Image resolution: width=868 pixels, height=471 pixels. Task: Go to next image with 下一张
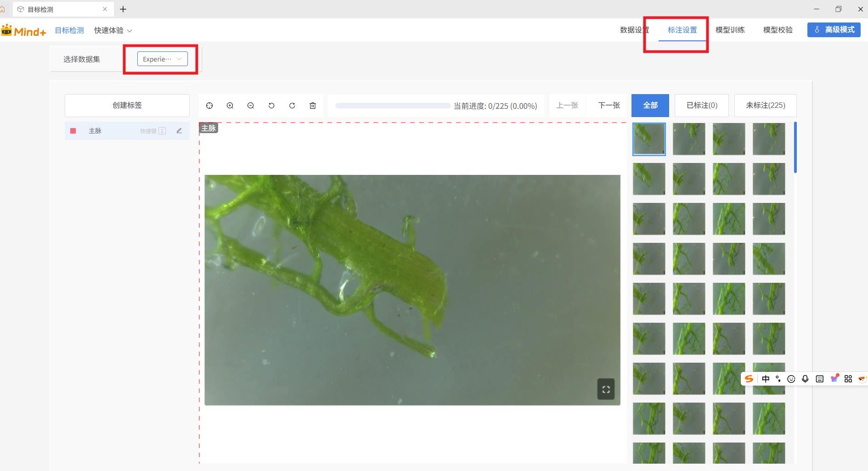click(x=609, y=105)
